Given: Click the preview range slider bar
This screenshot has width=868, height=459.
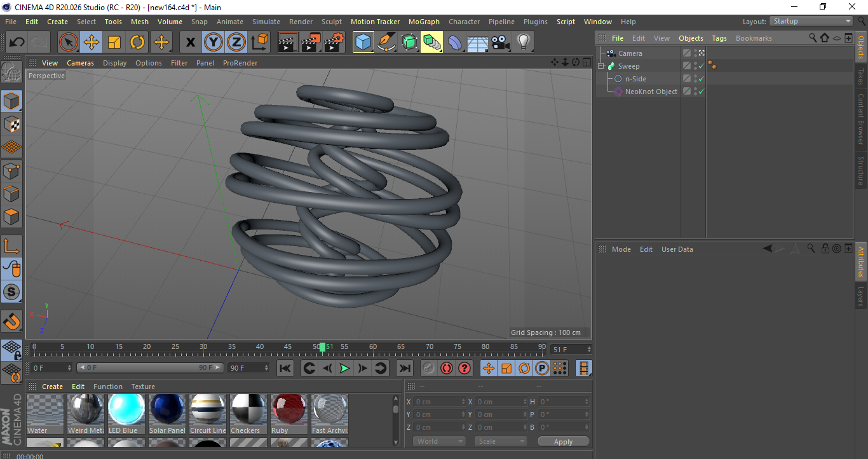Looking at the screenshot, I should [150, 367].
